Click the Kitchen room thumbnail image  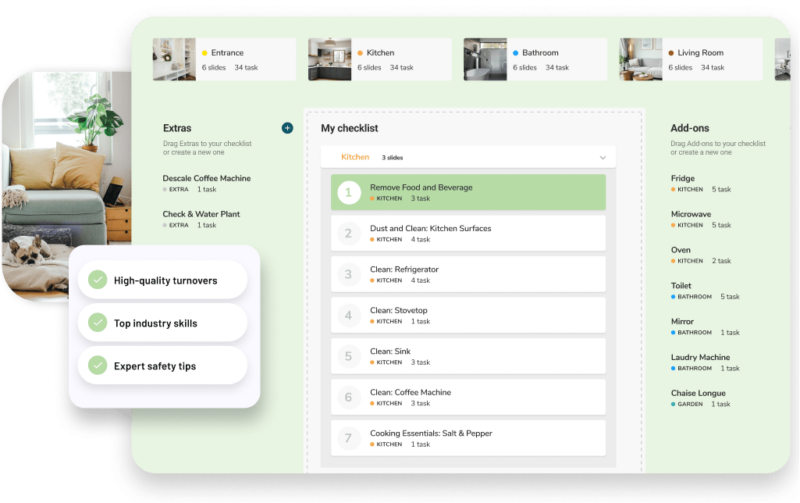[329, 59]
